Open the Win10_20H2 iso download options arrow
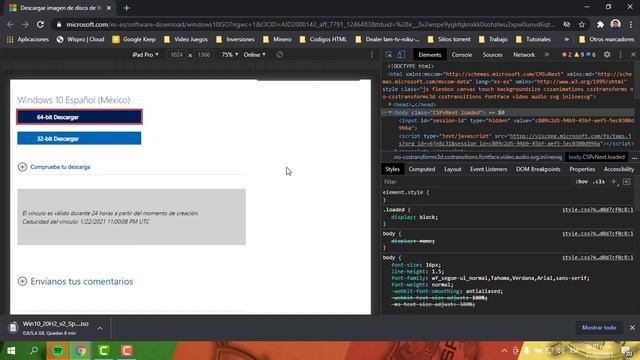Image resolution: width=640 pixels, height=360 pixels. coord(100,328)
